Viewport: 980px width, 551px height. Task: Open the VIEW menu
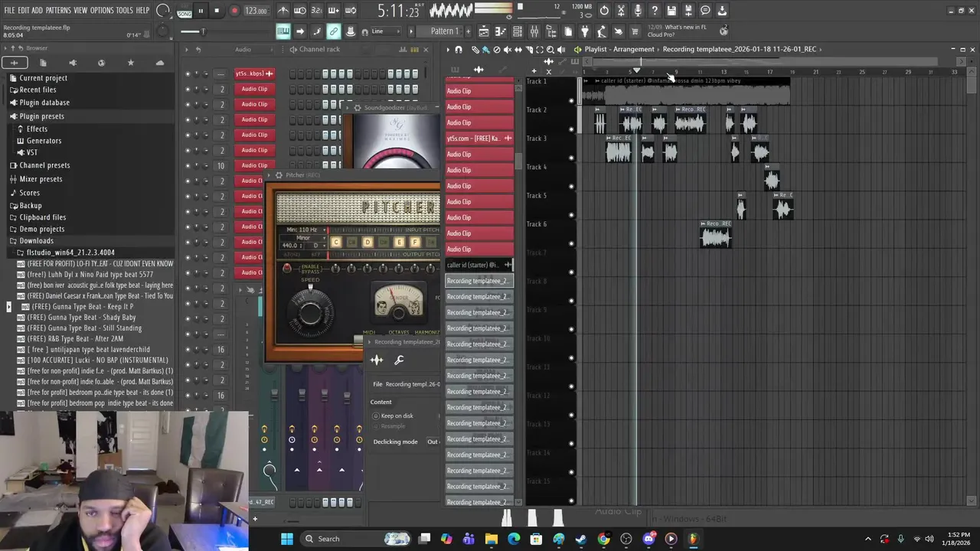coord(80,11)
